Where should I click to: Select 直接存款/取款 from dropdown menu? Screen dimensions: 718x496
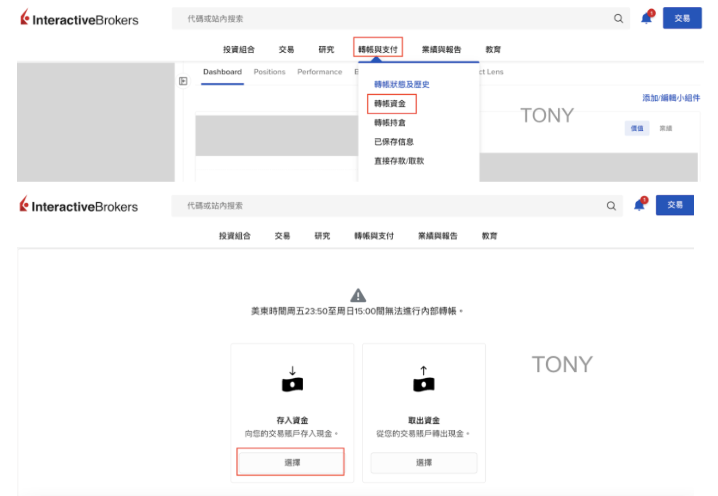coord(399,161)
